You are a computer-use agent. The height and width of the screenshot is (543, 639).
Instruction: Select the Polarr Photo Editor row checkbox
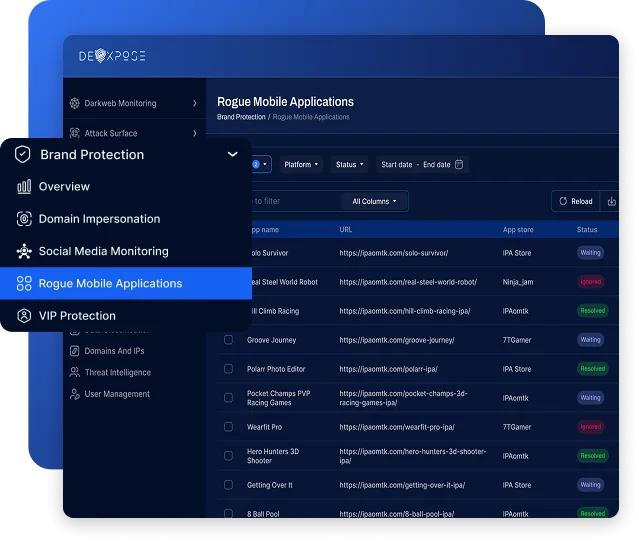click(x=229, y=369)
